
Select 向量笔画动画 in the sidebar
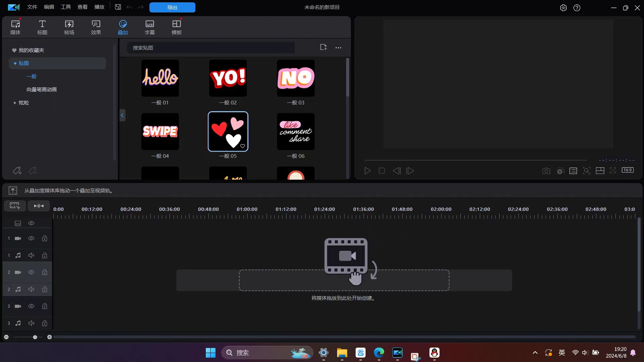pos(42,90)
